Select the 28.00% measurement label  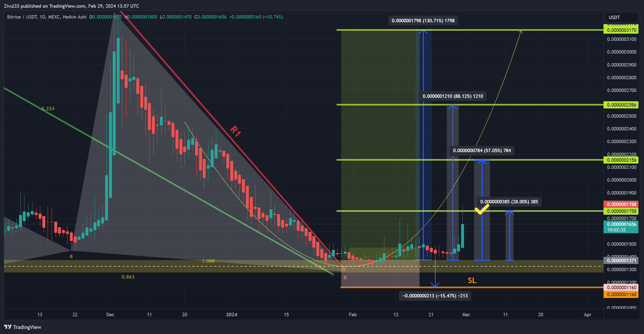[509, 202]
